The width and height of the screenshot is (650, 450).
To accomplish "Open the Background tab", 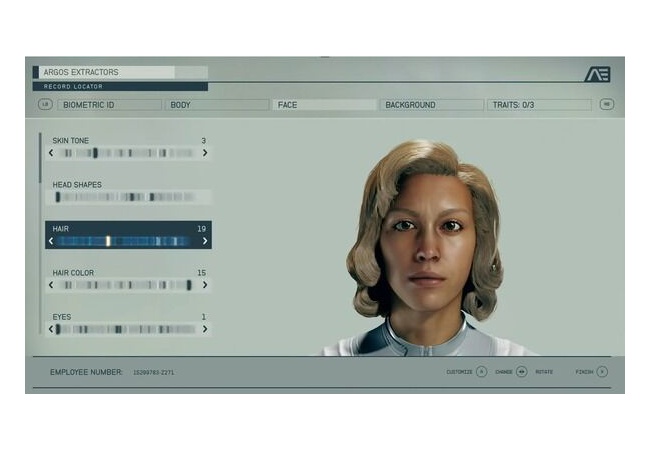I will 432,105.
